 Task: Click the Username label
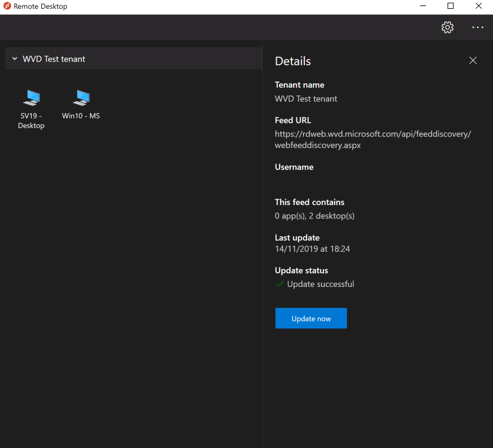click(294, 167)
